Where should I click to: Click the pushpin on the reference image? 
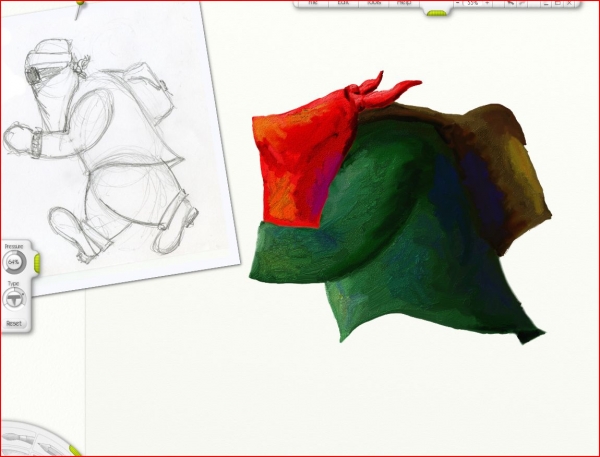[x=79, y=8]
